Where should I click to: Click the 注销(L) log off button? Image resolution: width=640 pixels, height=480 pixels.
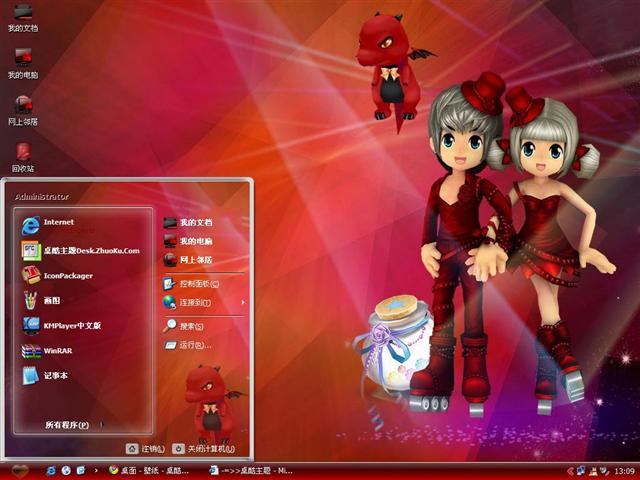[x=145, y=449]
